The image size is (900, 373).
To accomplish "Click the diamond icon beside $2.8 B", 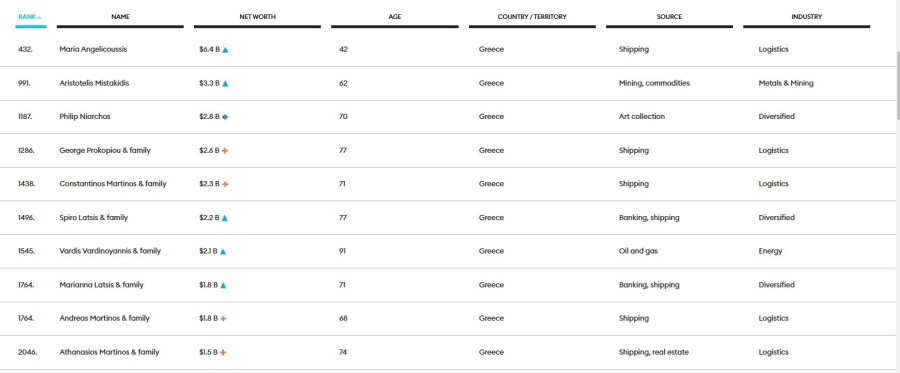I will coord(225,117).
